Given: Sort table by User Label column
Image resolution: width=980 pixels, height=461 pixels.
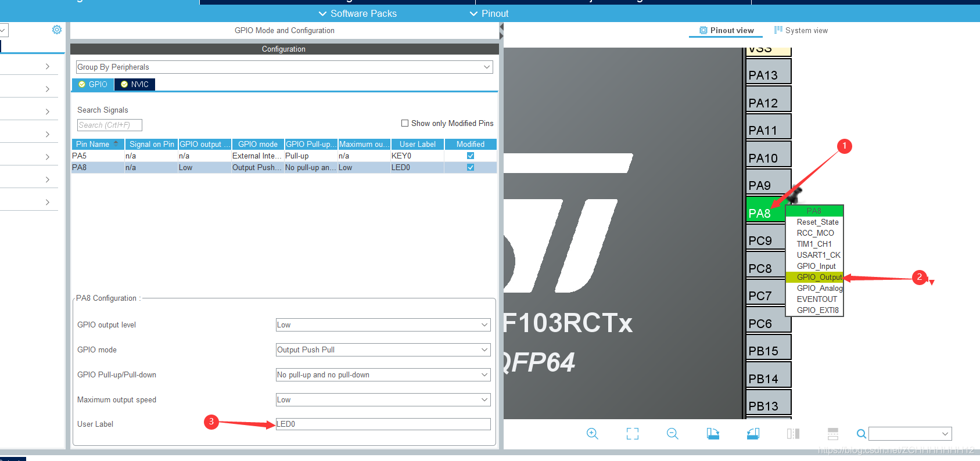Looking at the screenshot, I should [418, 144].
